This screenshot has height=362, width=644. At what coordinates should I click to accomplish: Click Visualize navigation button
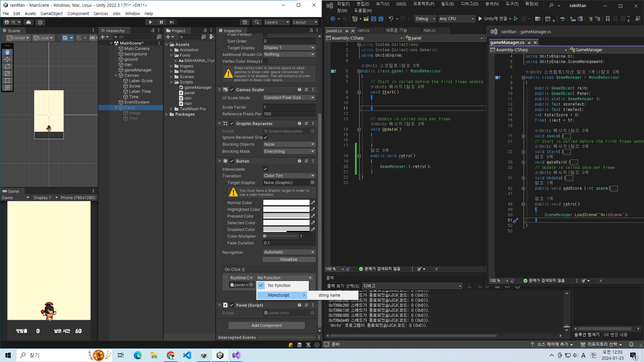click(289, 259)
